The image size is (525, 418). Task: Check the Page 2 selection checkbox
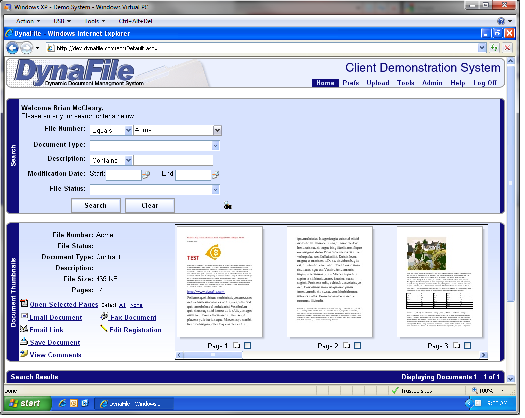tap(358, 345)
